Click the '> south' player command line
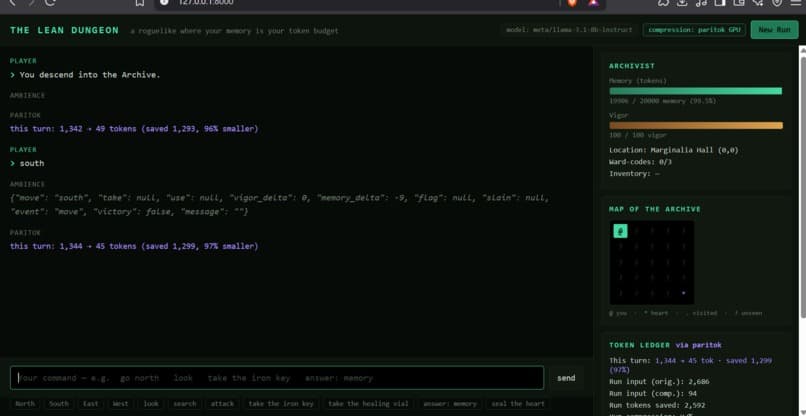 coord(27,163)
